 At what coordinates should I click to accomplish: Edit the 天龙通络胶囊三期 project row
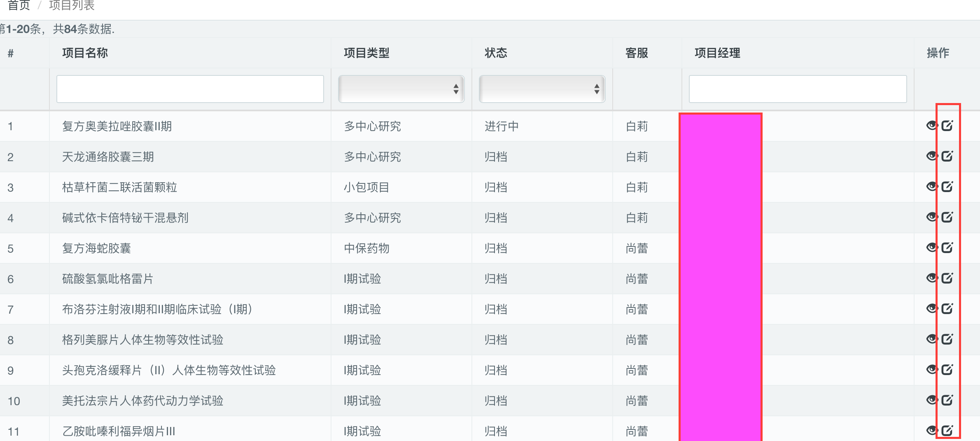tap(947, 156)
